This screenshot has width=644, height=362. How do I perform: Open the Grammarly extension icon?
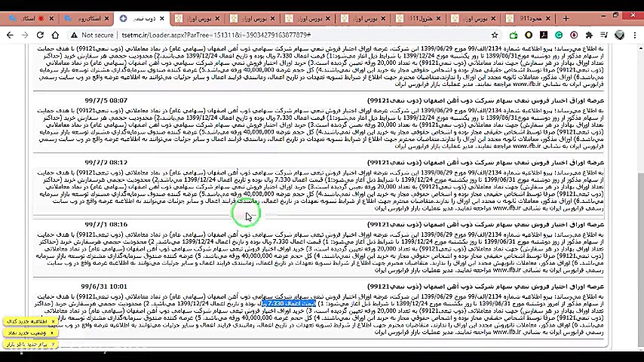pos(559,35)
